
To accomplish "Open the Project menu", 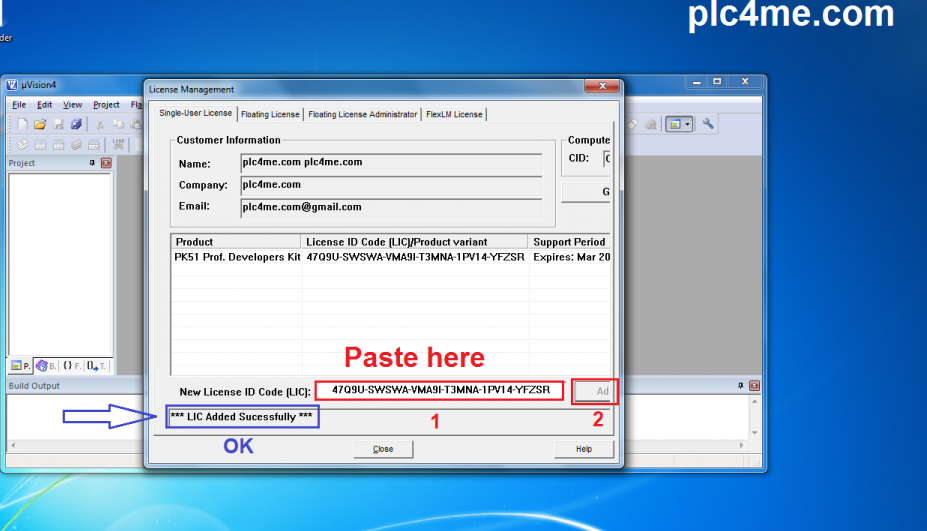I will pos(106,105).
